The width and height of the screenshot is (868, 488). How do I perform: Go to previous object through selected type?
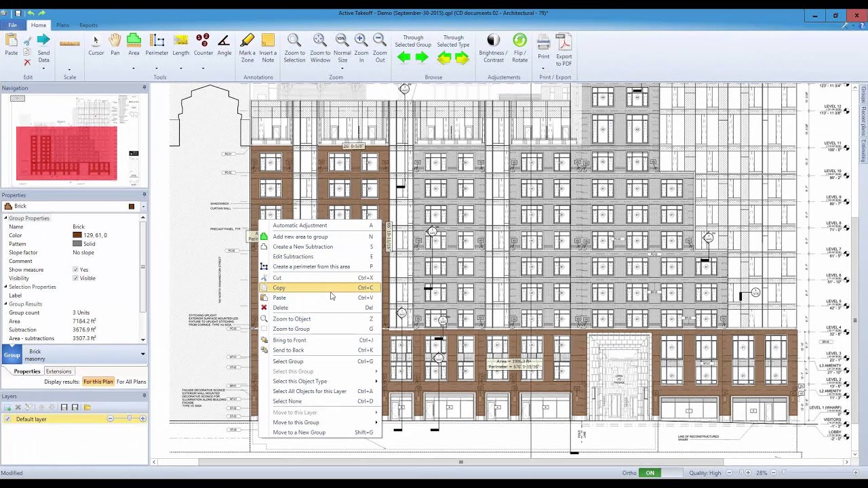tap(444, 58)
